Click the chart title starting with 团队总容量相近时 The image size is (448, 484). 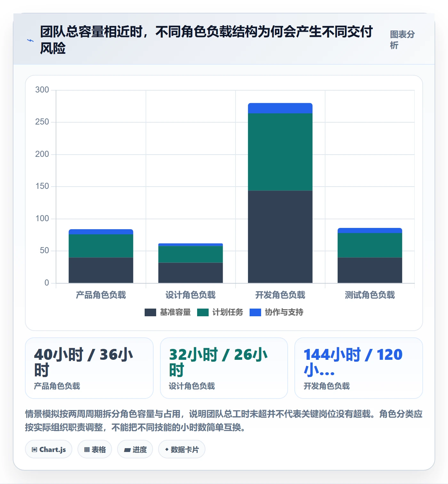point(206,40)
